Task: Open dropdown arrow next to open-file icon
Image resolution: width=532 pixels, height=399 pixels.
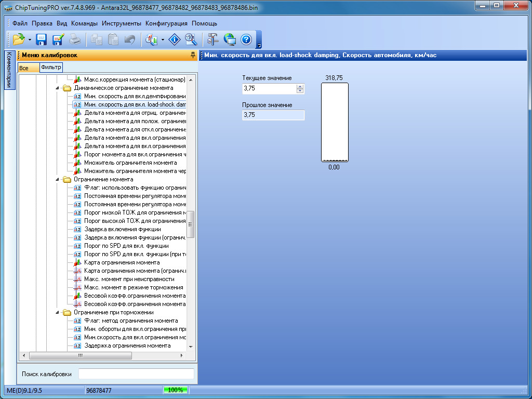Action: pos(30,40)
